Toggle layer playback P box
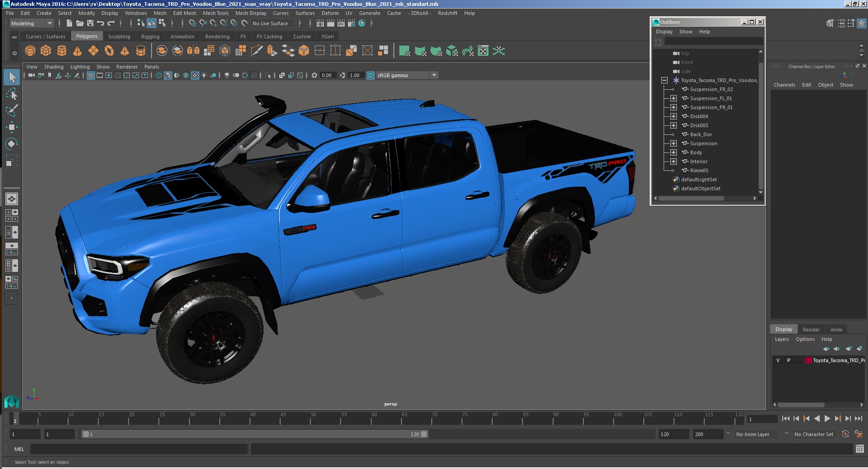The image size is (868, 469). point(789,360)
